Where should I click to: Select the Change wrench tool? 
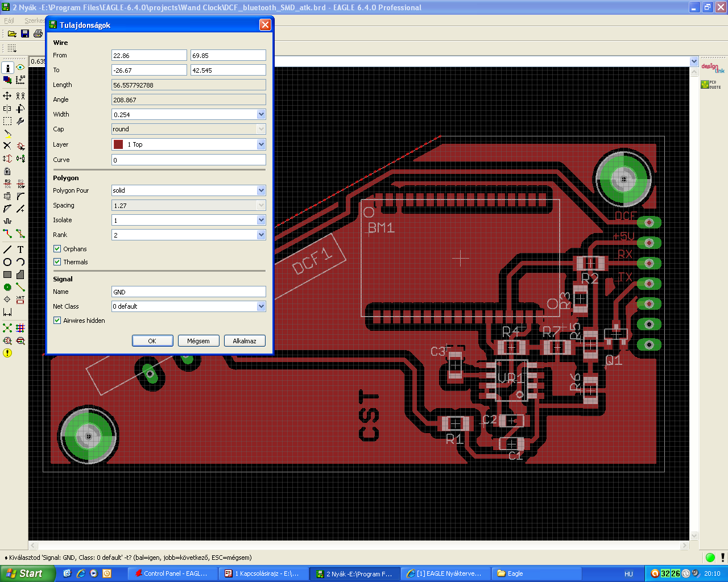pos(20,121)
